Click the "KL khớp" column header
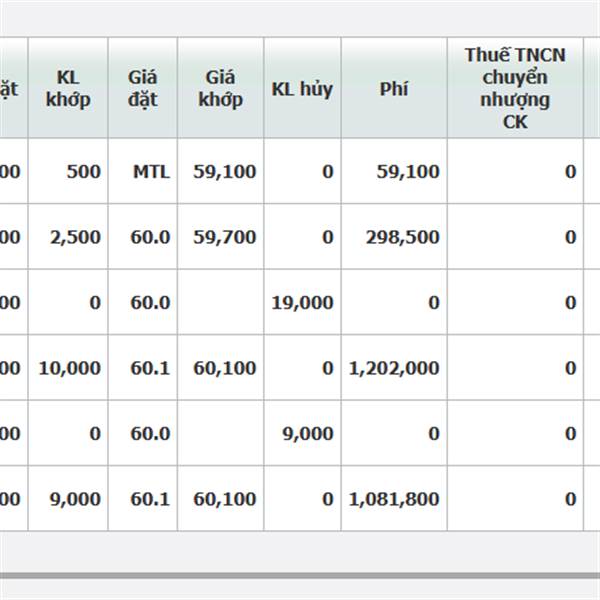The width and height of the screenshot is (600, 600). (x=68, y=88)
